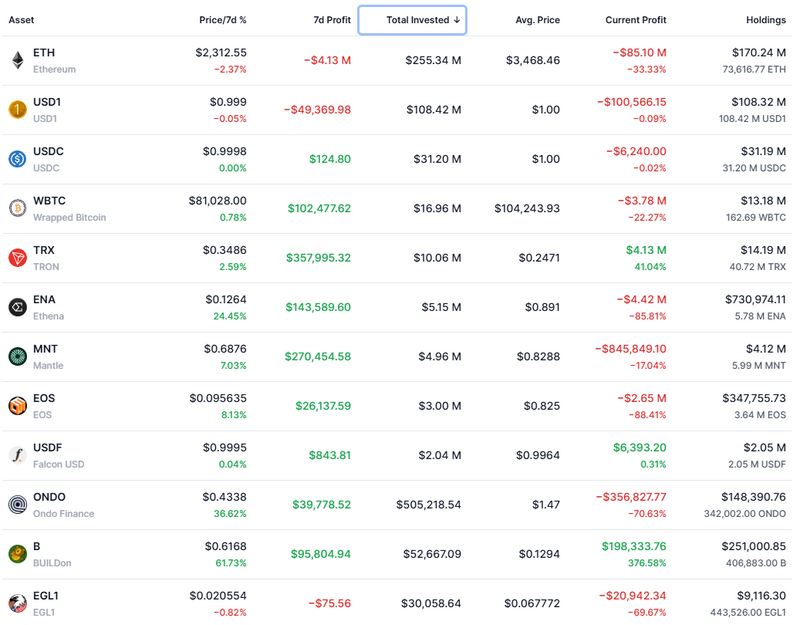Click the Ondo Finance icon

point(18,505)
